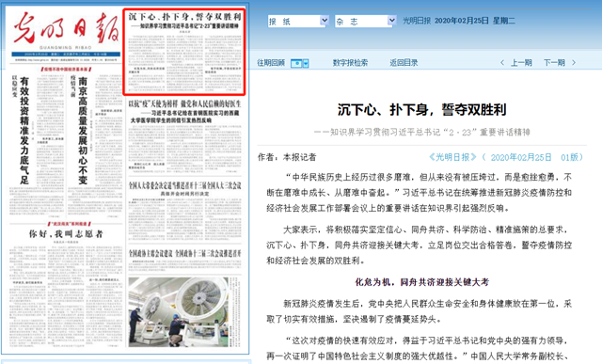The width and height of the screenshot is (602, 364).
Task: Open the 南京高质量发展初心不变 article
Action: (x=83, y=131)
